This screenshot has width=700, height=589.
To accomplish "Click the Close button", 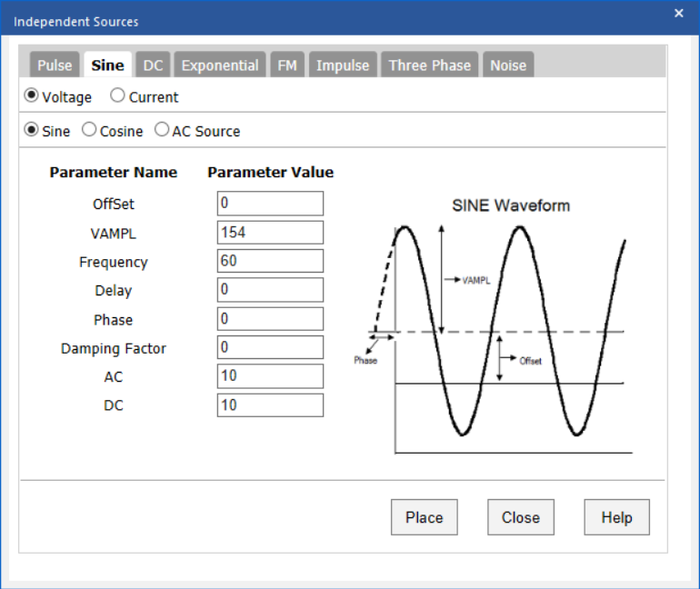I will pyautogui.click(x=521, y=517).
